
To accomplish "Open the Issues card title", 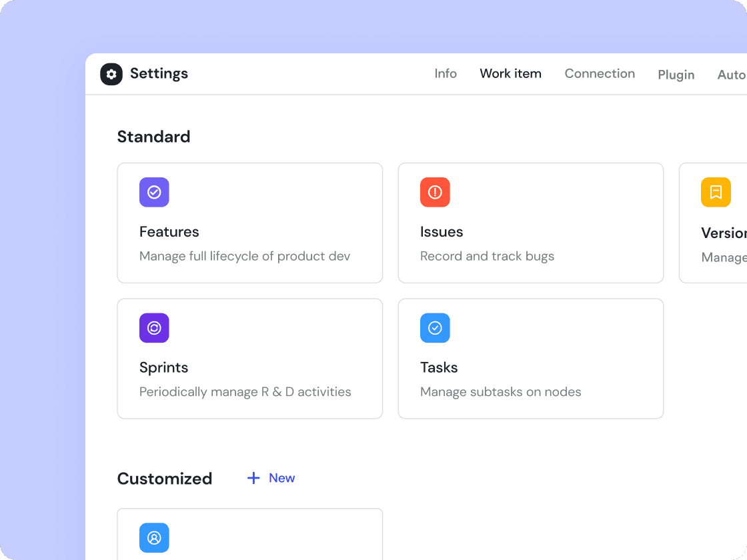I will pyautogui.click(x=441, y=231).
